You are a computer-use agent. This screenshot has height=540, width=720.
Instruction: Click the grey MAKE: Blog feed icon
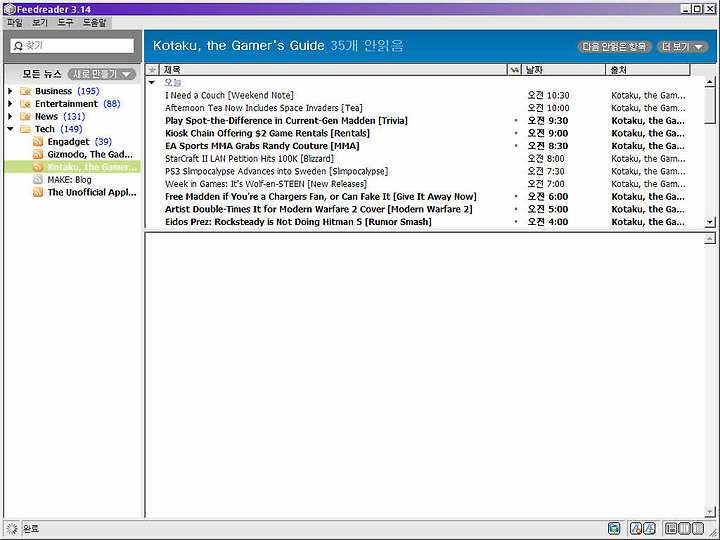(38, 180)
